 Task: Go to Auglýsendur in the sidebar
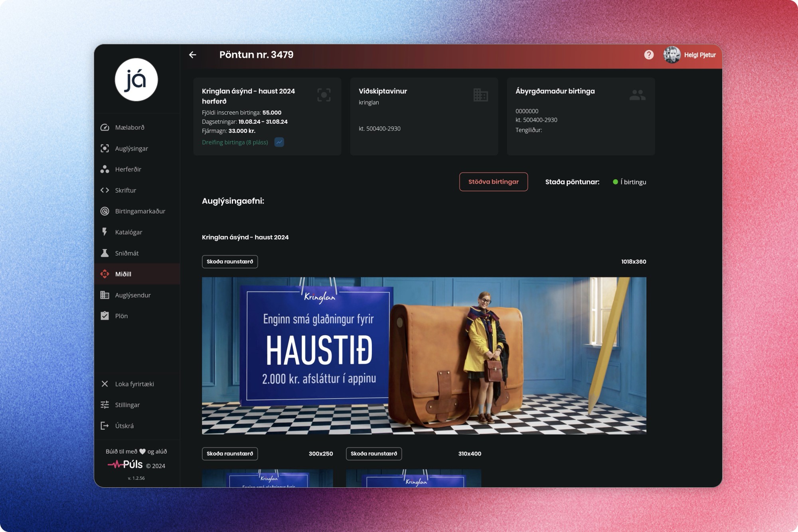[x=133, y=295]
